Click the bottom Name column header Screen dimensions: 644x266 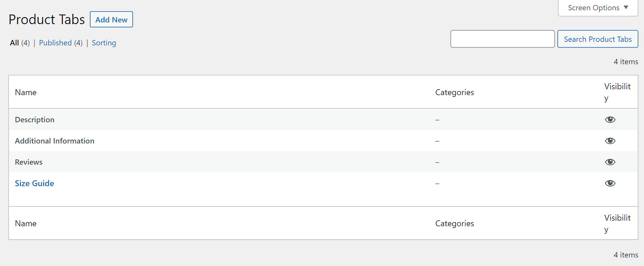[25, 223]
